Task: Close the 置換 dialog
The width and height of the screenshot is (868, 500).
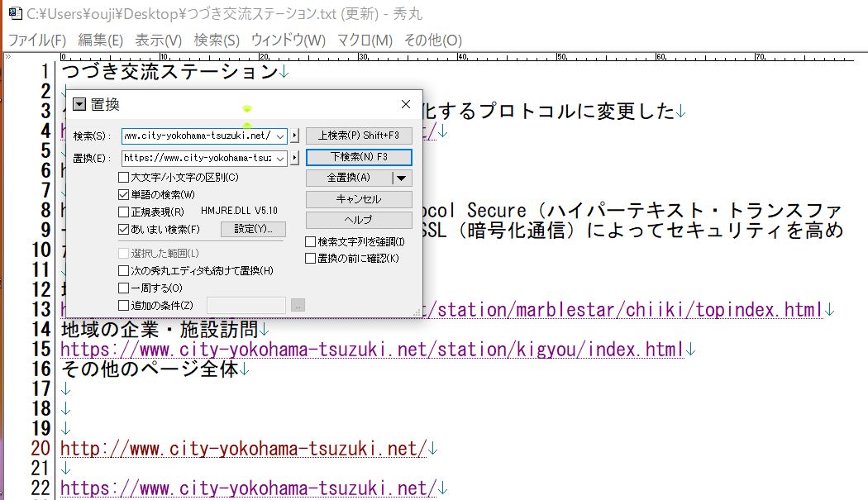Action: coord(406,104)
